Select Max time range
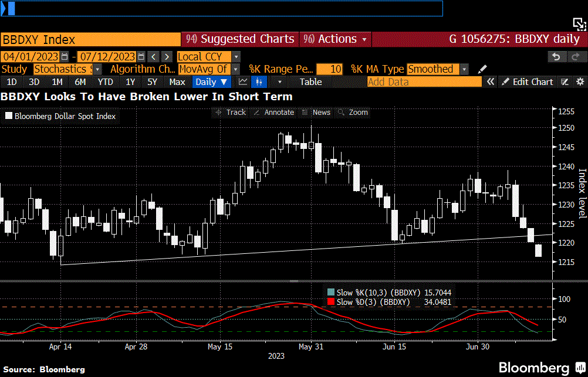Screen dimensions: 588x377 point(177,81)
